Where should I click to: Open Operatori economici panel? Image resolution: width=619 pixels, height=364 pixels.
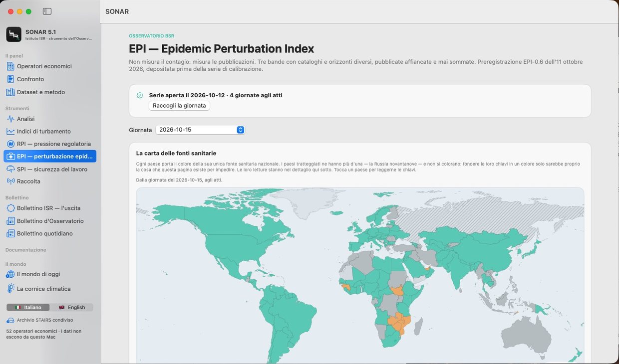[50, 66]
